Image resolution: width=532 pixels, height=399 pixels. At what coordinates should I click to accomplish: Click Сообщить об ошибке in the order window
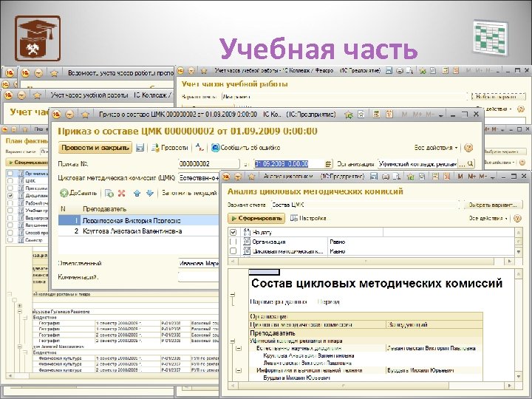(246, 148)
